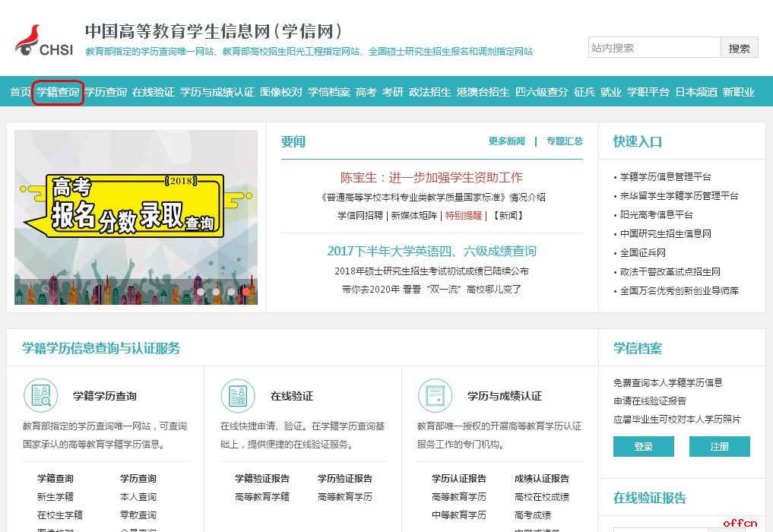Open the 征兵 navigation item
This screenshot has width=773, height=532.
pos(584,91)
